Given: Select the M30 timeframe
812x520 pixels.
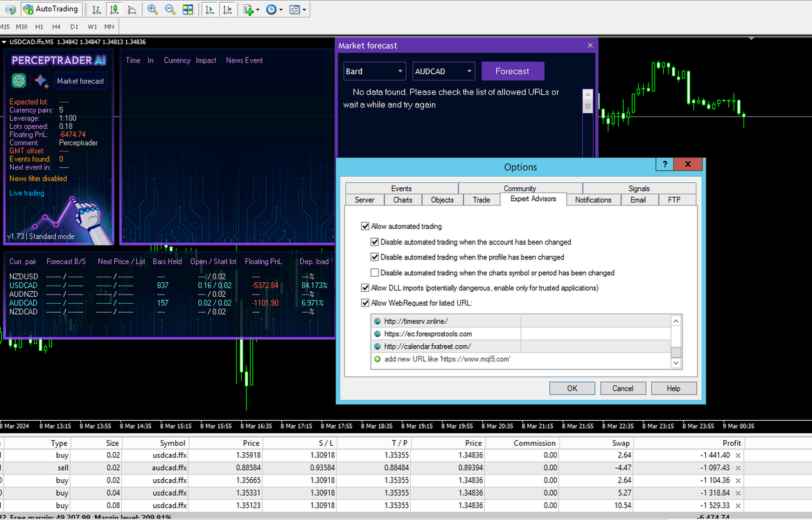Looking at the screenshot, I should tap(21, 26).
